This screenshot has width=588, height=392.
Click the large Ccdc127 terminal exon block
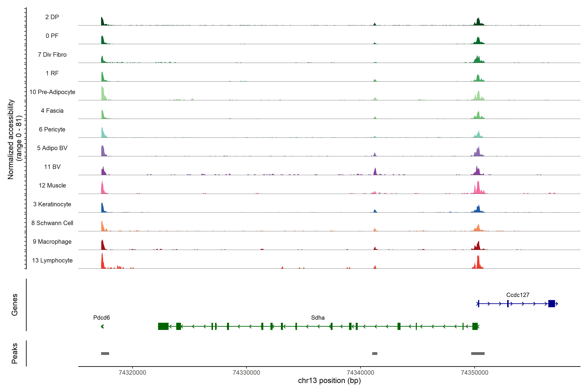pos(552,304)
